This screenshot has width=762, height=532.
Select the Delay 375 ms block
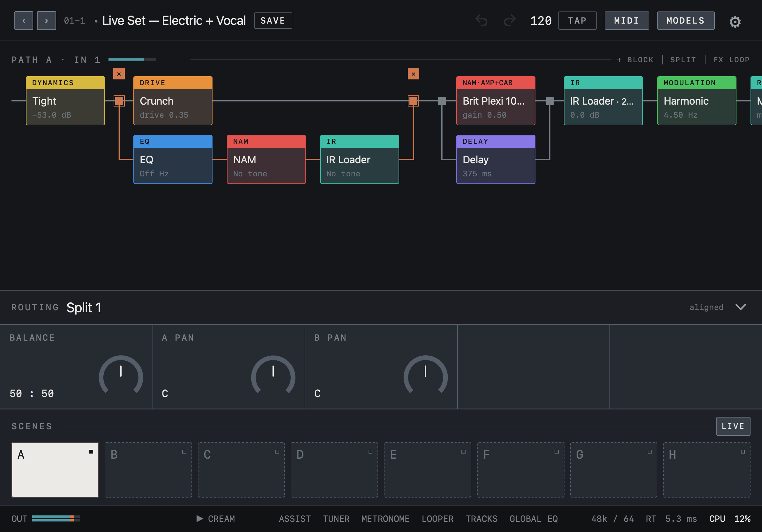point(496,159)
